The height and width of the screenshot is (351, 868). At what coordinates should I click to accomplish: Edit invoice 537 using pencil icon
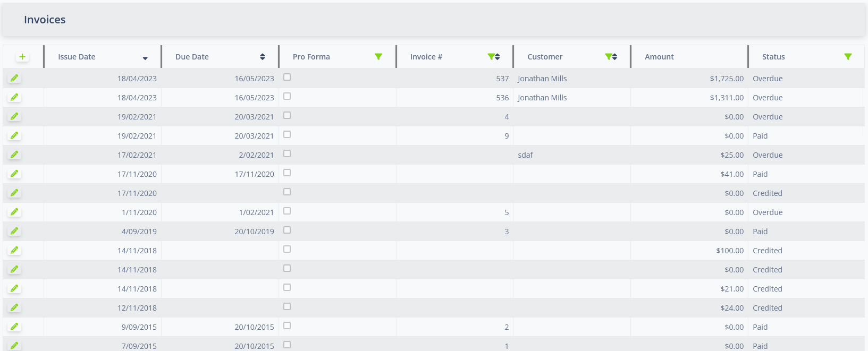pos(14,78)
